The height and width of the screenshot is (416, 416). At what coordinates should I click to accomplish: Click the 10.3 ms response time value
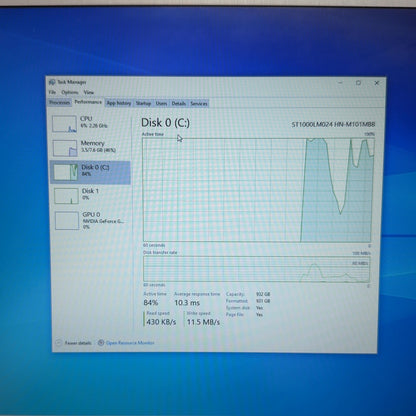tap(187, 303)
